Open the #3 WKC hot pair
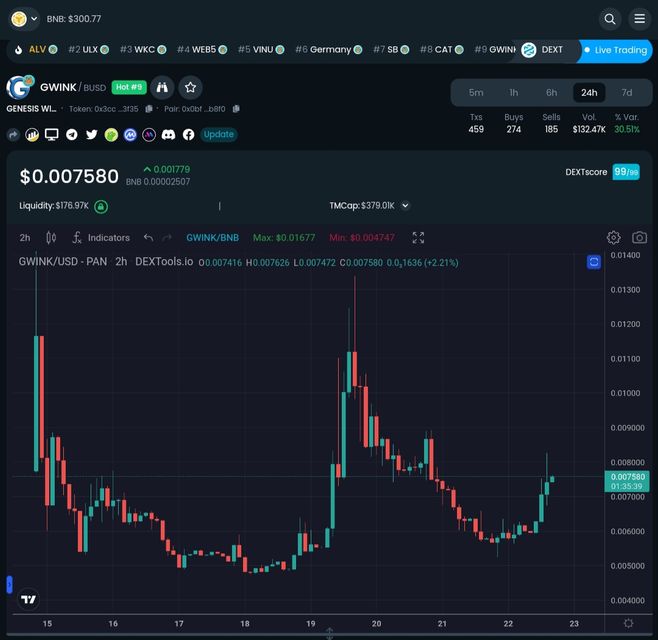Screen dimensions: 658x640 (x=143, y=50)
